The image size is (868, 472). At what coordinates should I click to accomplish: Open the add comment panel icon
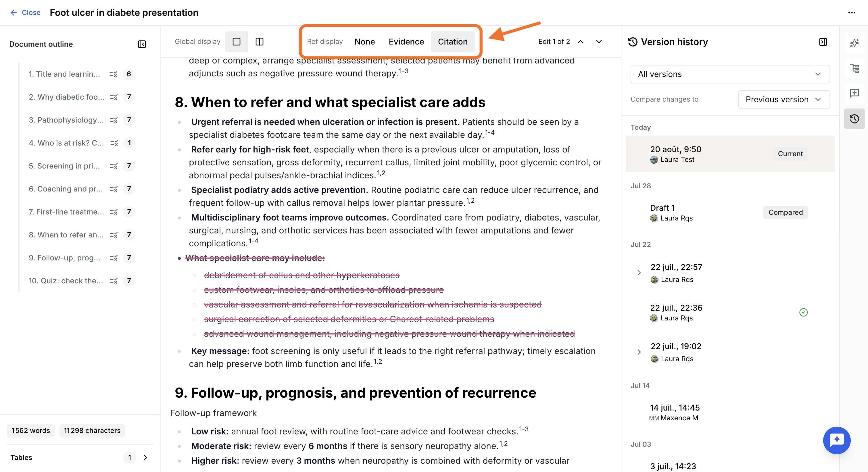[x=854, y=93]
